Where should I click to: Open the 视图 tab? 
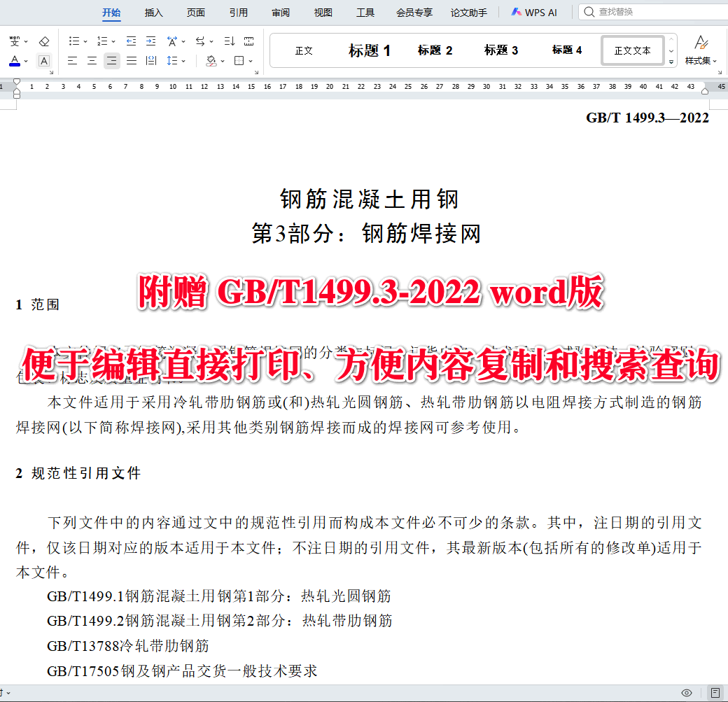coord(323,13)
